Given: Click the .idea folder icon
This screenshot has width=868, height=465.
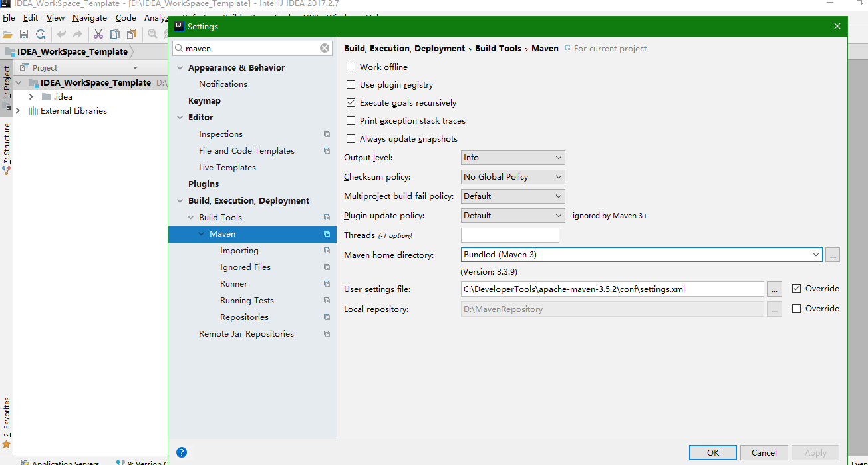Looking at the screenshot, I should tap(46, 97).
